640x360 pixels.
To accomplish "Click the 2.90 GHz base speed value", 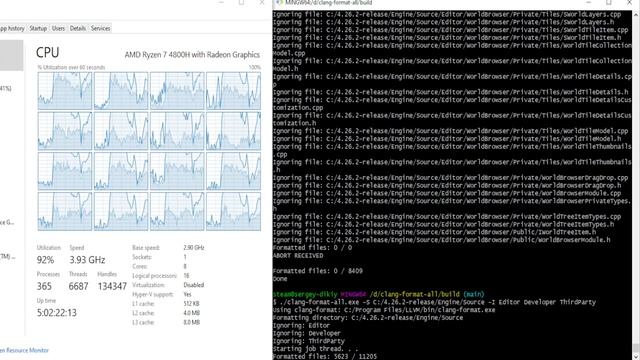I will 194,248.
